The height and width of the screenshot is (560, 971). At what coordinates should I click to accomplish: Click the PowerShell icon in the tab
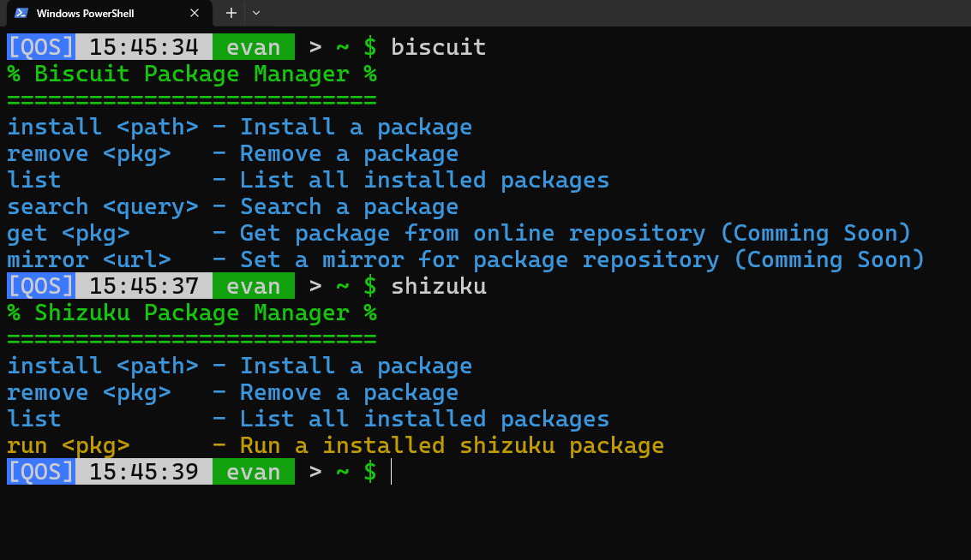pyautogui.click(x=21, y=13)
